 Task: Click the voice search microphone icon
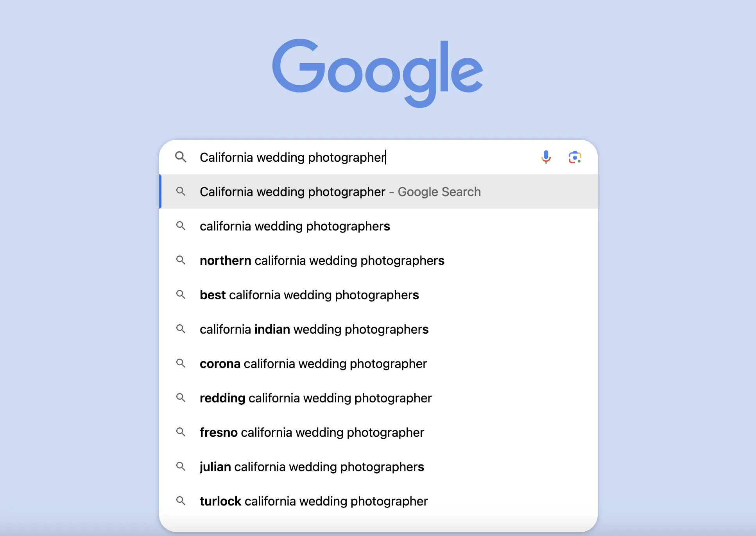tap(546, 157)
